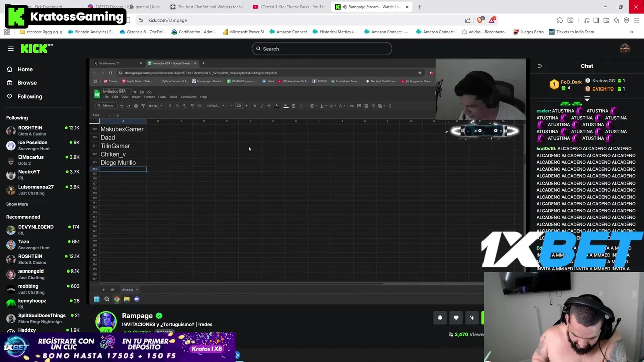Image resolution: width=644 pixels, height=362 pixels.
Task: Open Luisormenoa27 channel
Action: (x=43, y=190)
